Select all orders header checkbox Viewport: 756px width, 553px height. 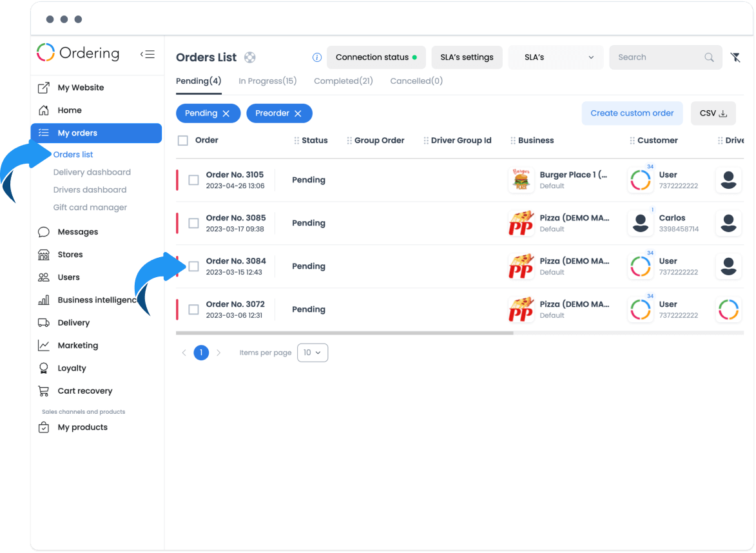click(183, 141)
